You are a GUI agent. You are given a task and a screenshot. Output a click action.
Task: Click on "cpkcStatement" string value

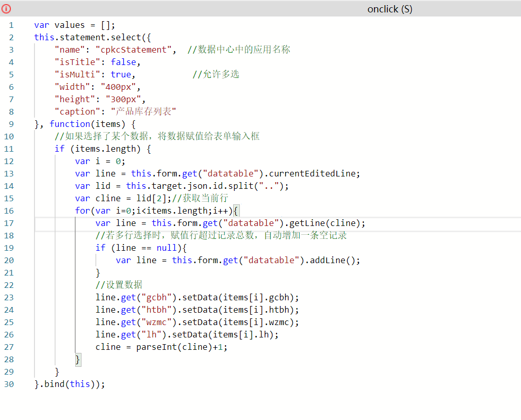coord(134,50)
